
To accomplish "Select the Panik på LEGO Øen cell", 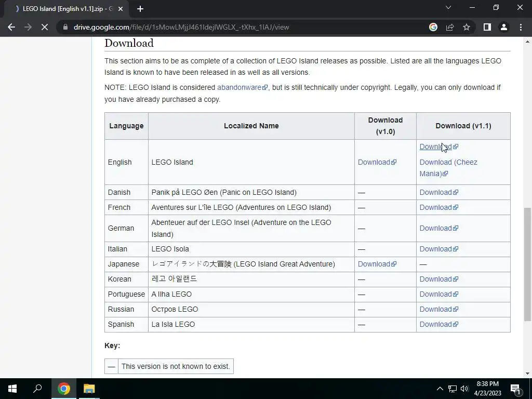I will pos(251,192).
